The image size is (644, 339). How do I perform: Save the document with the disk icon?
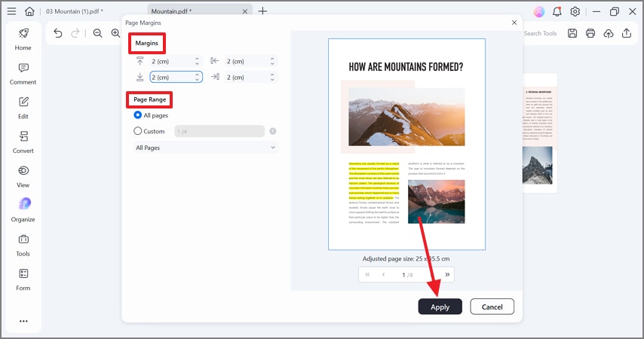click(572, 33)
